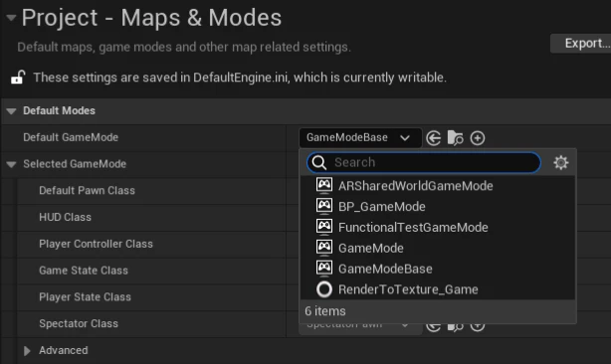Open class picker settings gear

(560, 162)
